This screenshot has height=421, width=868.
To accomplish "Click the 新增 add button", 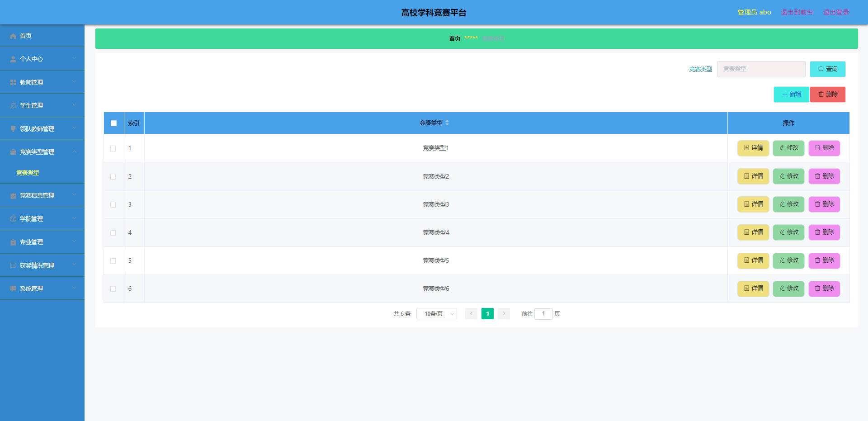I will 791,95.
